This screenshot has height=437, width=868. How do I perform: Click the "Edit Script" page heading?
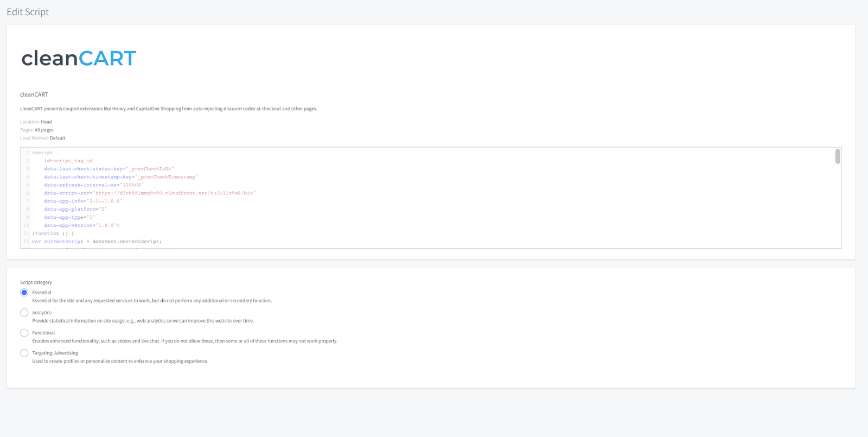tap(28, 12)
